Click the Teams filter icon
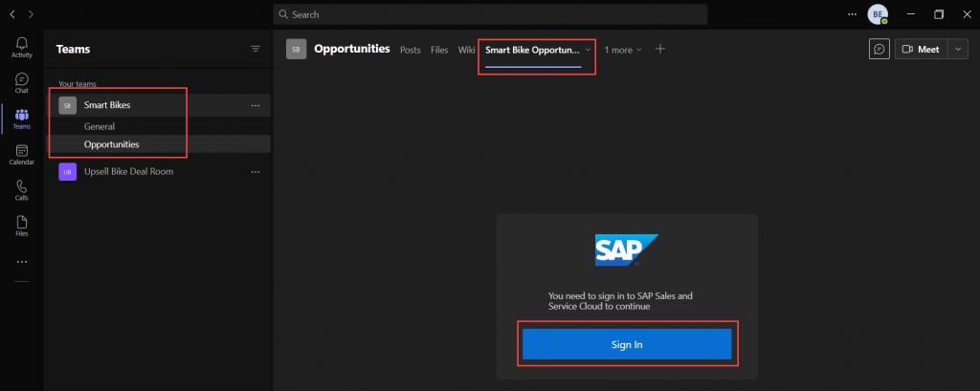 [x=255, y=49]
